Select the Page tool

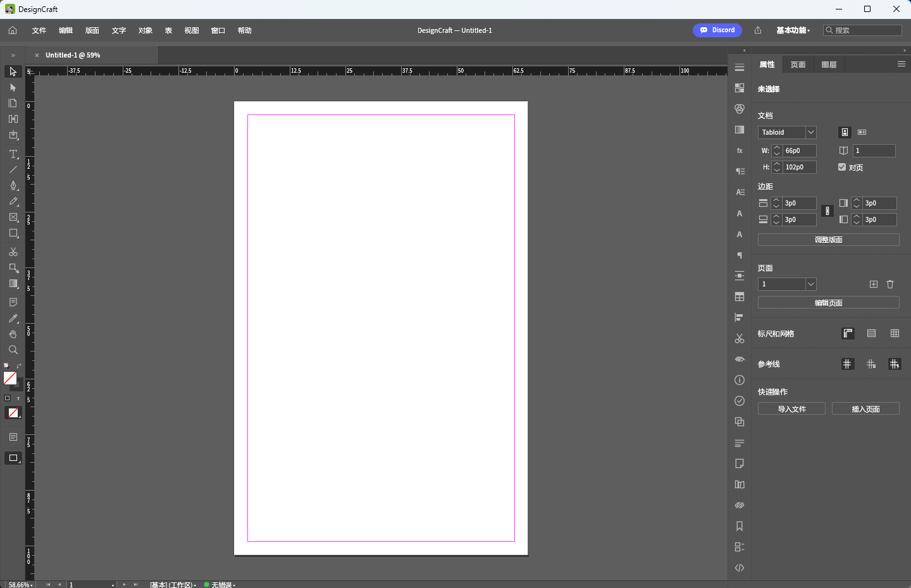coord(13,103)
